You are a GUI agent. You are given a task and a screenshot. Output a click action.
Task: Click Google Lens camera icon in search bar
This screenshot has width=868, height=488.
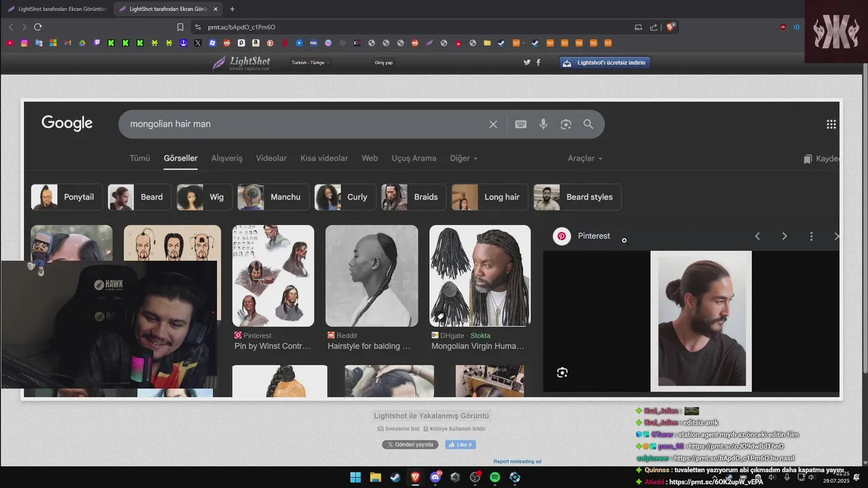[566, 124]
